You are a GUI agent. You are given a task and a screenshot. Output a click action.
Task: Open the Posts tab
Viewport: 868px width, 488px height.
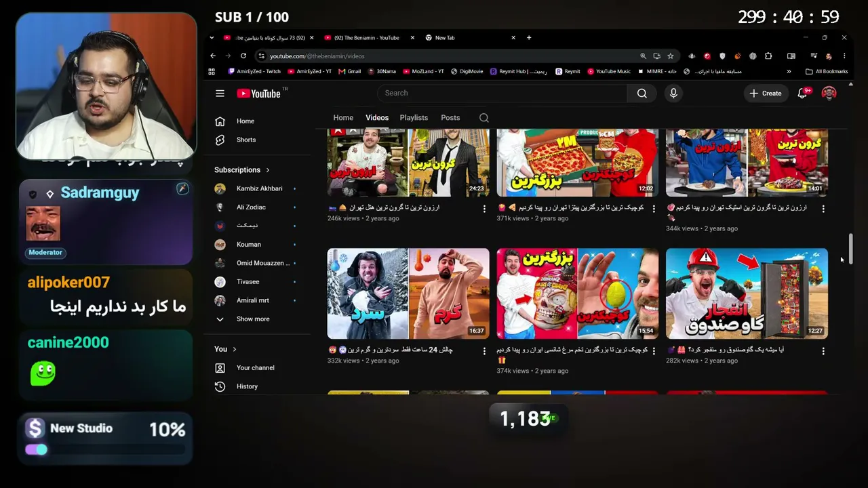click(450, 118)
